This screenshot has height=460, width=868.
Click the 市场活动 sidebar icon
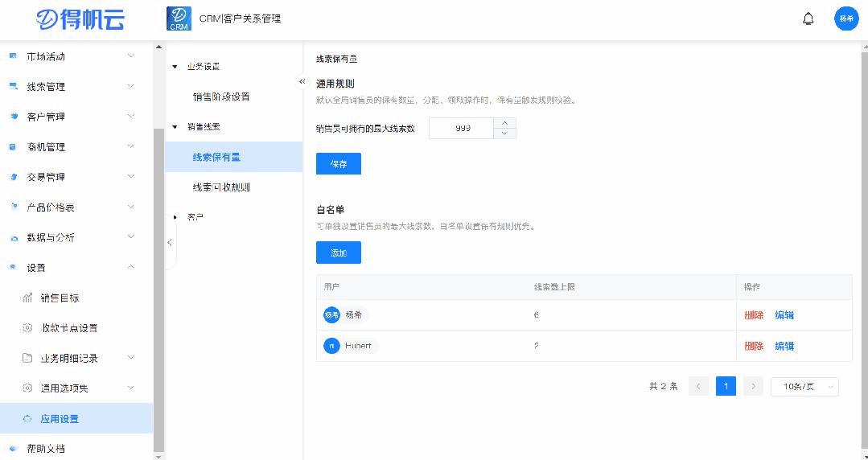pyautogui.click(x=14, y=56)
